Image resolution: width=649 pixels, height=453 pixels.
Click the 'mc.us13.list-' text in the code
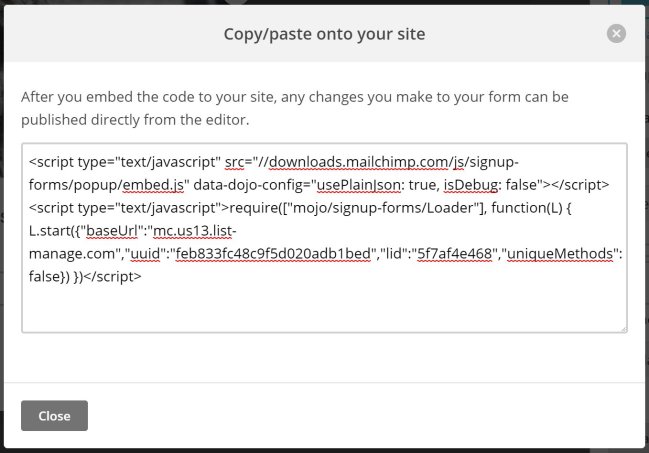pyautogui.click(x=195, y=231)
